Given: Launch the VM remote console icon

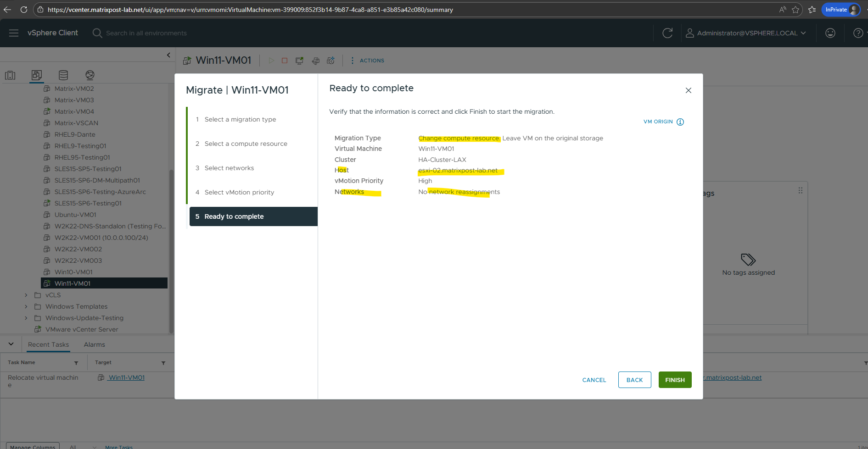Looking at the screenshot, I should (x=299, y=61).
